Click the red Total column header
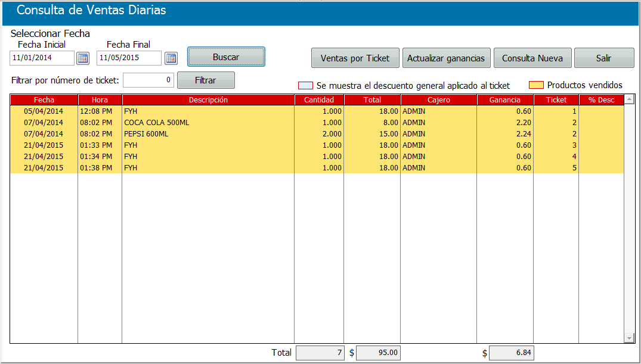The width and height of the screenshot is (641, 364). (x=372, y=99)
